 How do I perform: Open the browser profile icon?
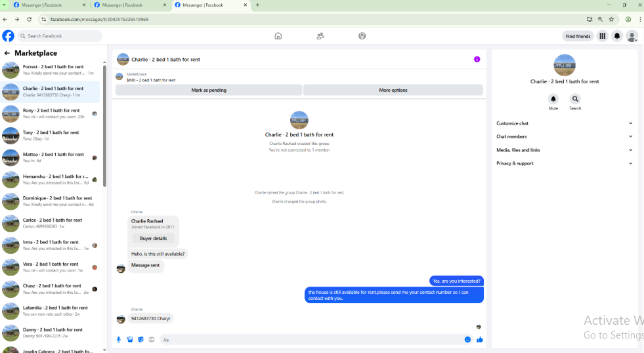(628, 19)
